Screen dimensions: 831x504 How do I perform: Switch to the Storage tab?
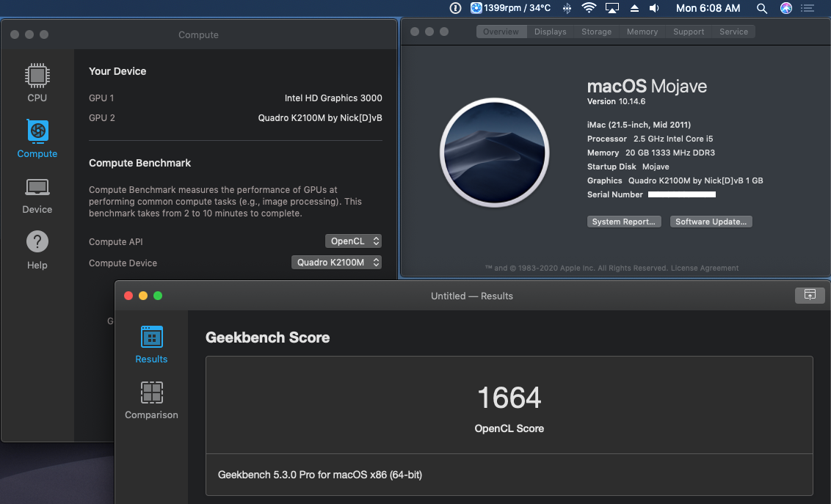(596, 32)
